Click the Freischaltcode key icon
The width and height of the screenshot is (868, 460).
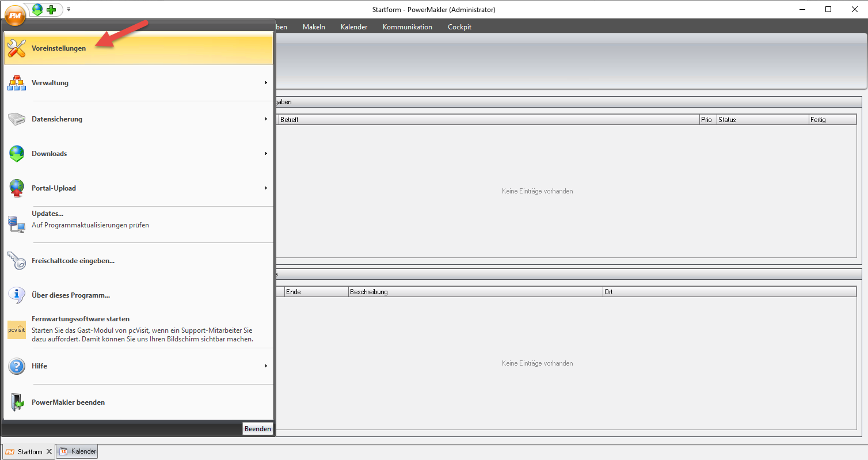click(x=17, y=261)
